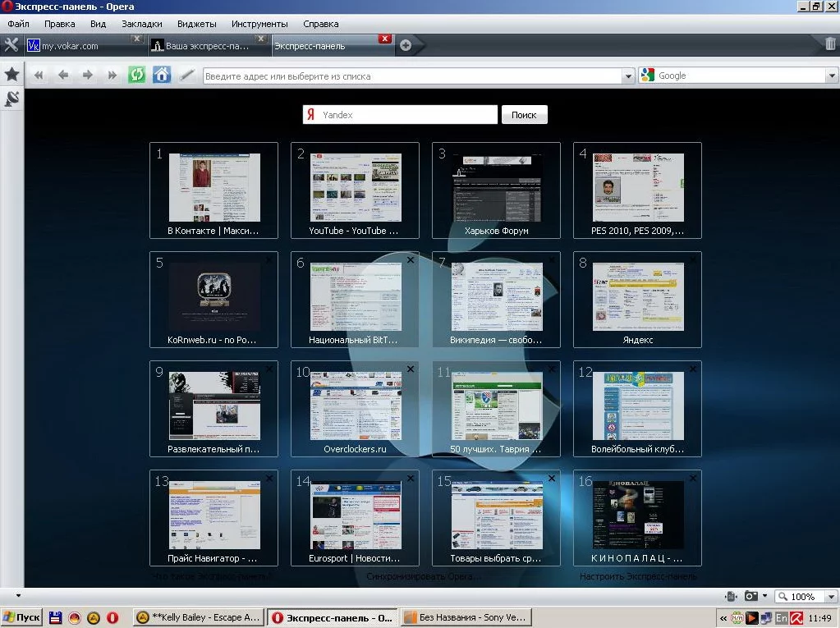Open the Пуск start menu
The width and height of the screenshot is (840, 628).
click(x=21, y=617)
